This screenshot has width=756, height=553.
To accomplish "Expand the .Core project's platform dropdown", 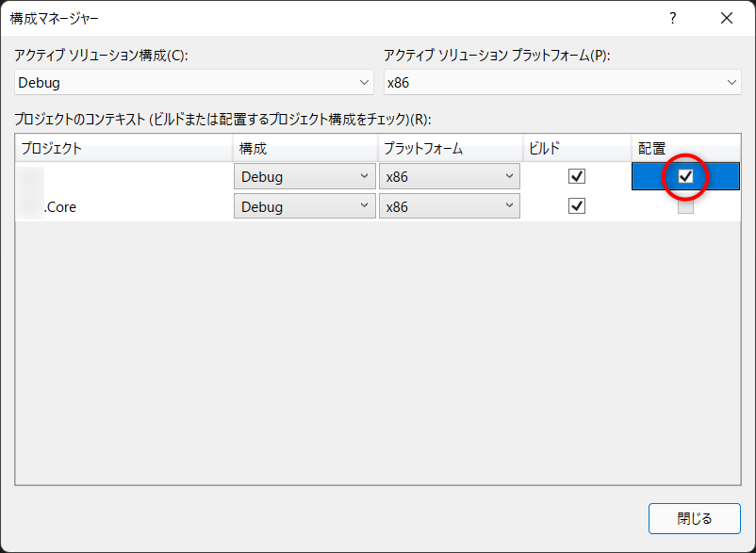I will (450, 206).
